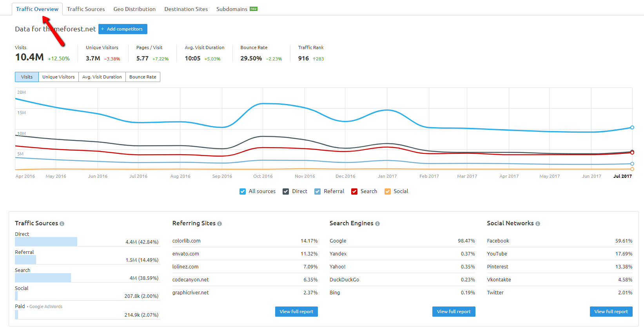Click the 214.9k (2.07%) Paid value
The image size is (644, 332).
(141, 315)
